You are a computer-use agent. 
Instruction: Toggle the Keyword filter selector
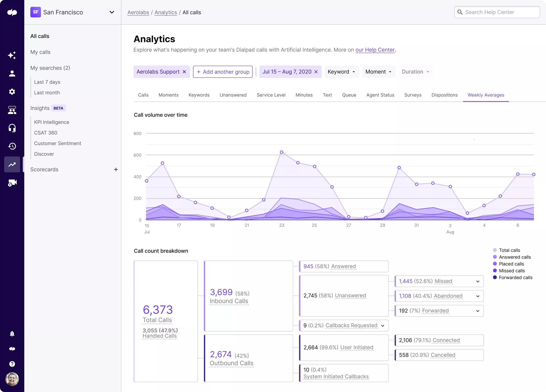(342, 72)
